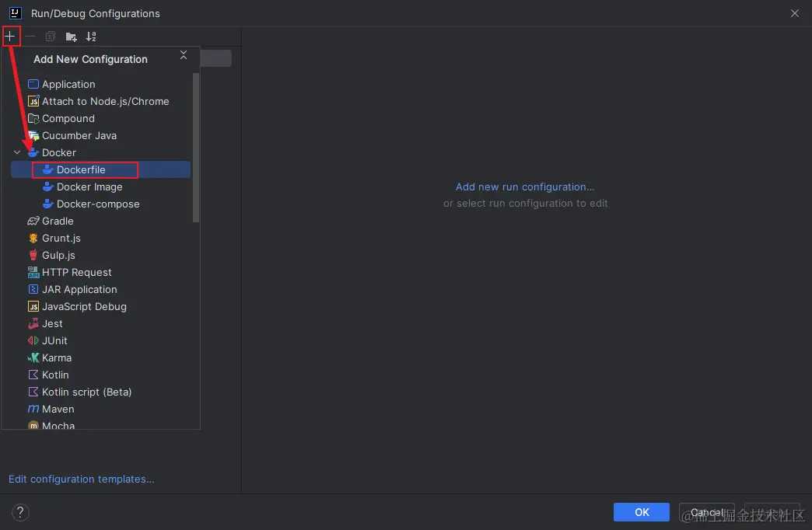The width and height of the screenshot is (812, 530).
Task: Click the Sort Configurations alphabetically icon
Action: (x=91, y=37)
